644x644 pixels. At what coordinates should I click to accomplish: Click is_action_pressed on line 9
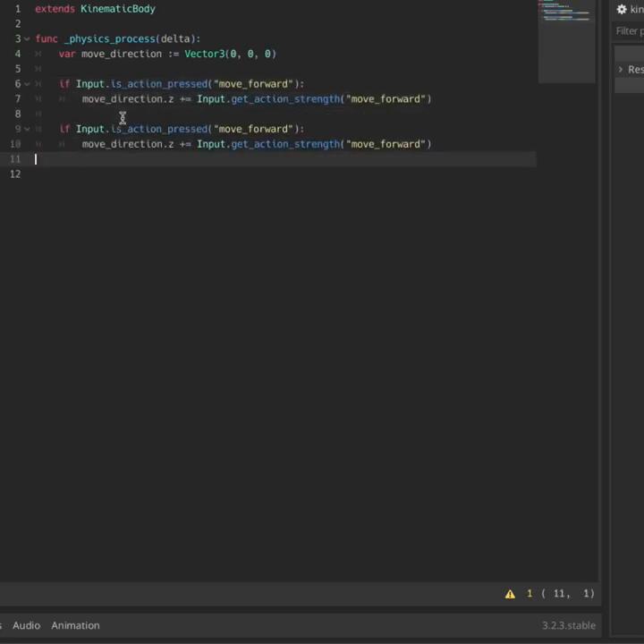[159, 129]
